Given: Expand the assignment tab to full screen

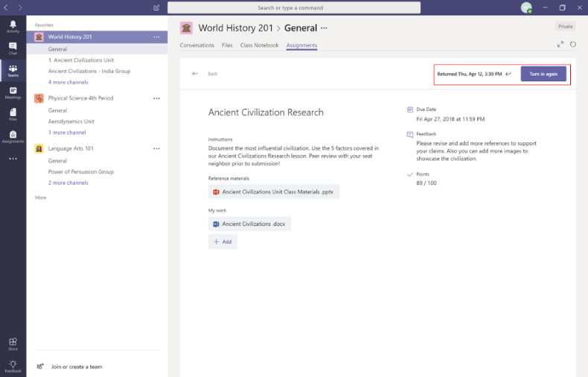Looking at the screenshot, I should (x=560, y=45).
